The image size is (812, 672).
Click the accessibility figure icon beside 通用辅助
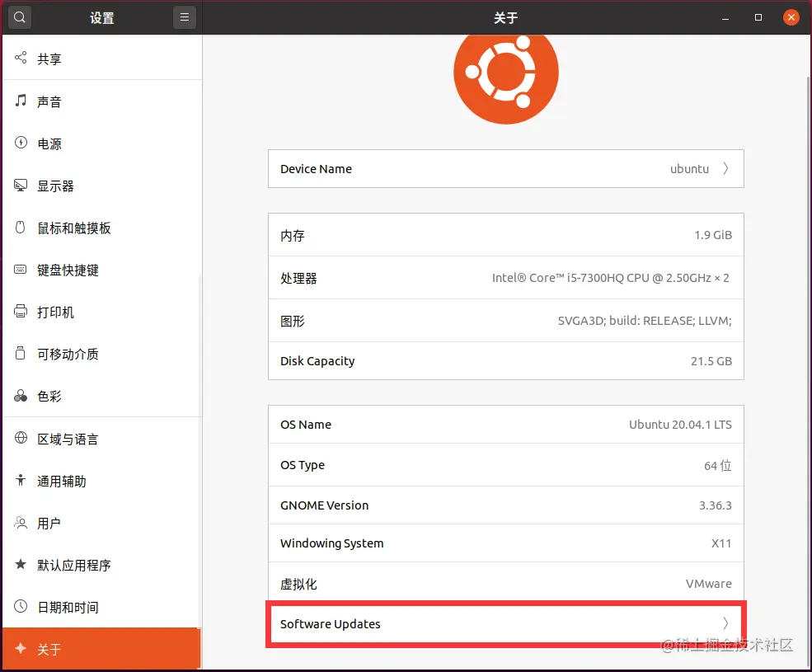pos(20,481)
